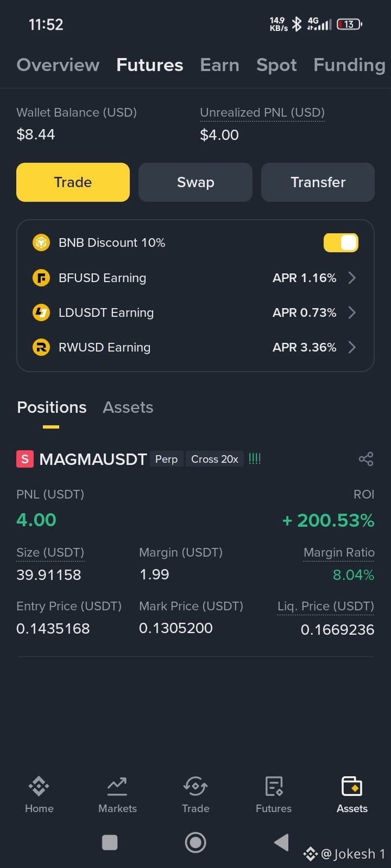Screen dimensions: 391x868
Task: Tap the RWUSD coin icon
Action: [41, 347]
